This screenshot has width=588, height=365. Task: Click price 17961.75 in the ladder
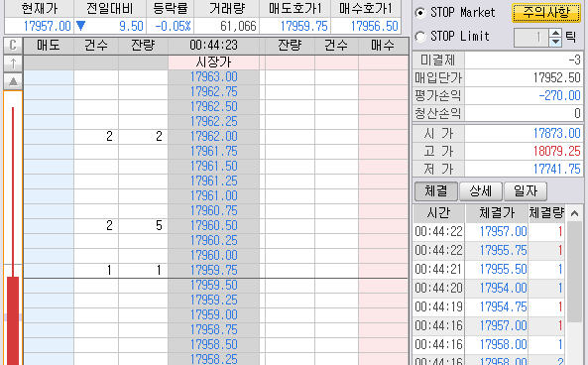214,152
